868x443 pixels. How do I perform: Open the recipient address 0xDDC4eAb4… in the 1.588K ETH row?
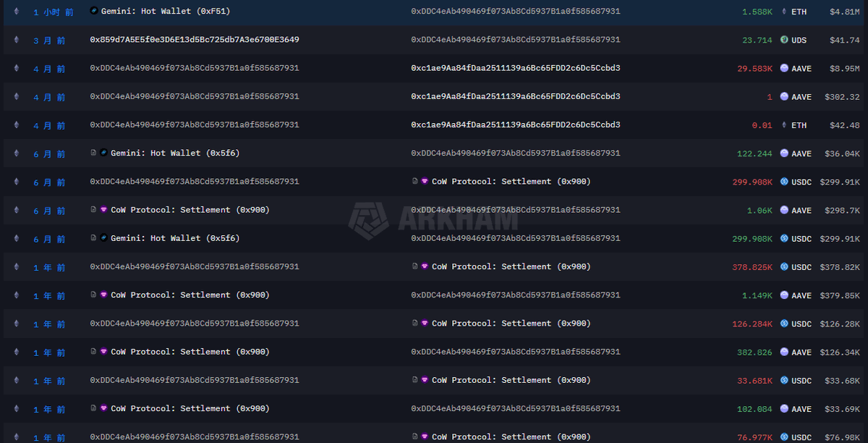[x=516, y=12]
